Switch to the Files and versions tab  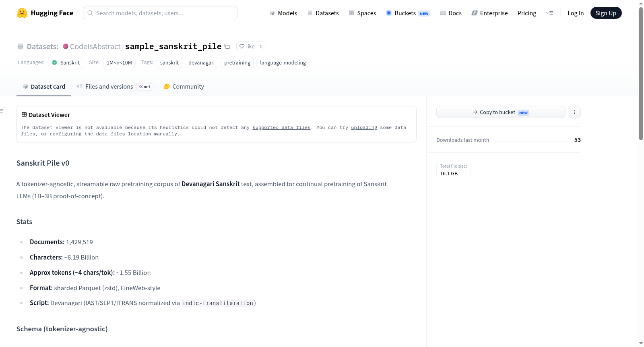tap(114, 87)
